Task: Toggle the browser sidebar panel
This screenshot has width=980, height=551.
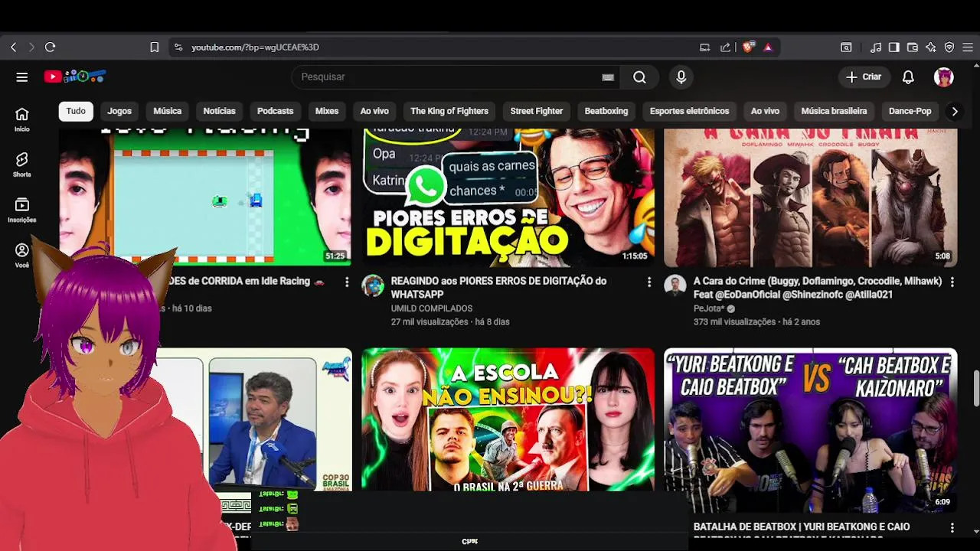Action: coord(894,47)
